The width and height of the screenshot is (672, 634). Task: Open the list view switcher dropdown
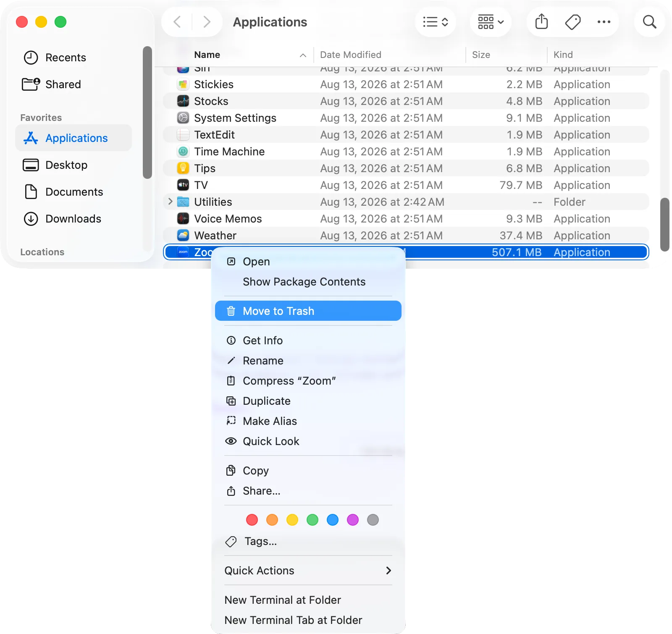[436, 22]
